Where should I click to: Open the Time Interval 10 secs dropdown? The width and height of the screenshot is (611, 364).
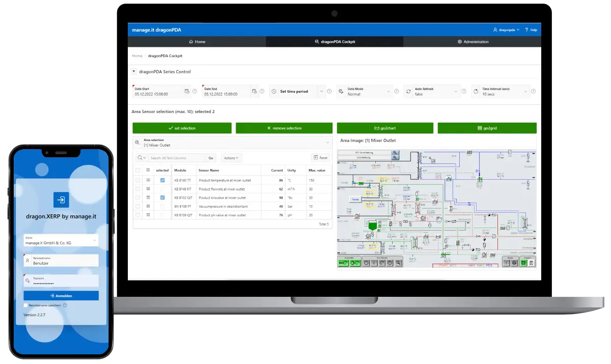524,92
